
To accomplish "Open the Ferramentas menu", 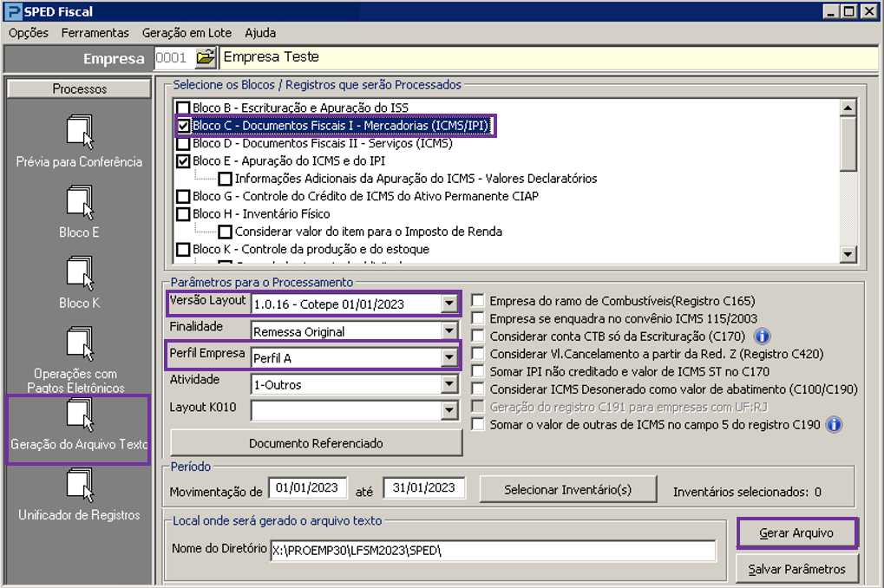I will 95,33.
